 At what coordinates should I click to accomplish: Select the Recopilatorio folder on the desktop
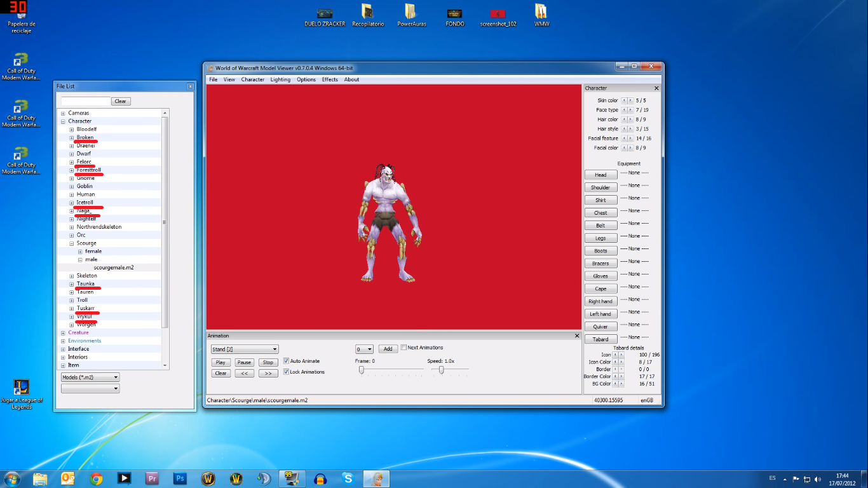click(x=368, y=16)
